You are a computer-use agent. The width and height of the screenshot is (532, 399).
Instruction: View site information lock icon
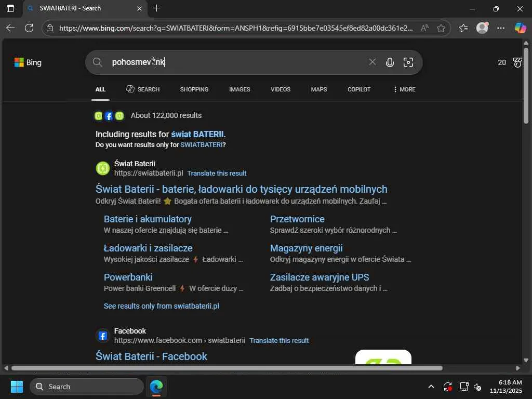50,28
